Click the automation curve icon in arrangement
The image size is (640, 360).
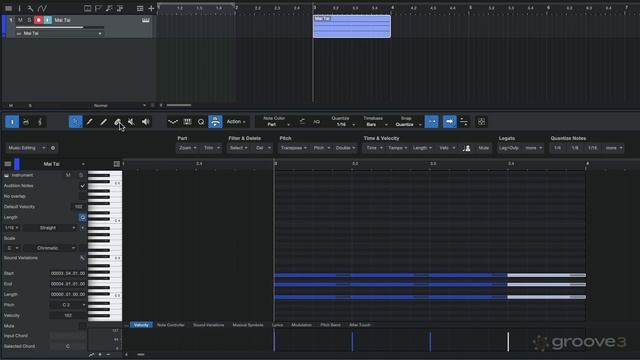coord(42,8)
